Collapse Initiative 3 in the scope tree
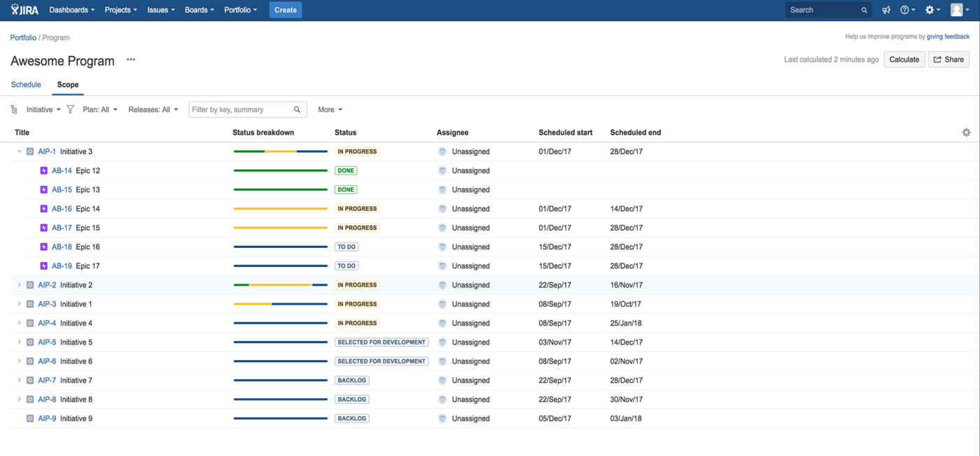 point(19,151)
